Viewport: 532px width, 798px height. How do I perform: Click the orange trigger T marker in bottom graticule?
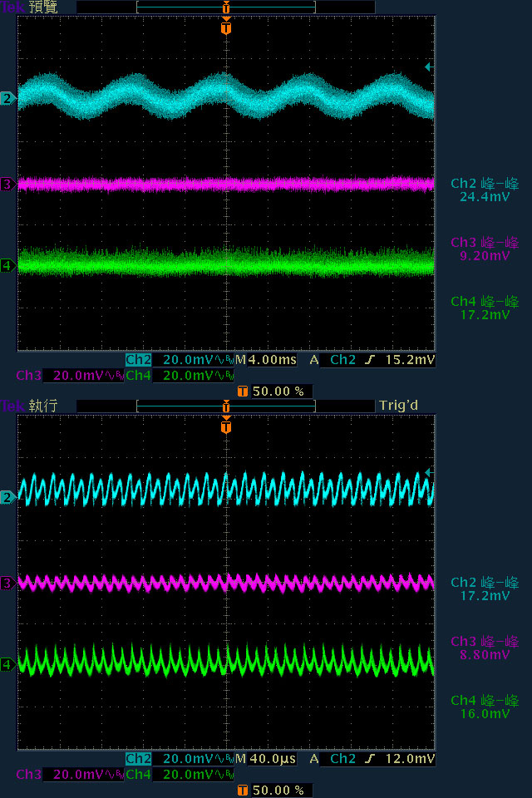[226, 426]
